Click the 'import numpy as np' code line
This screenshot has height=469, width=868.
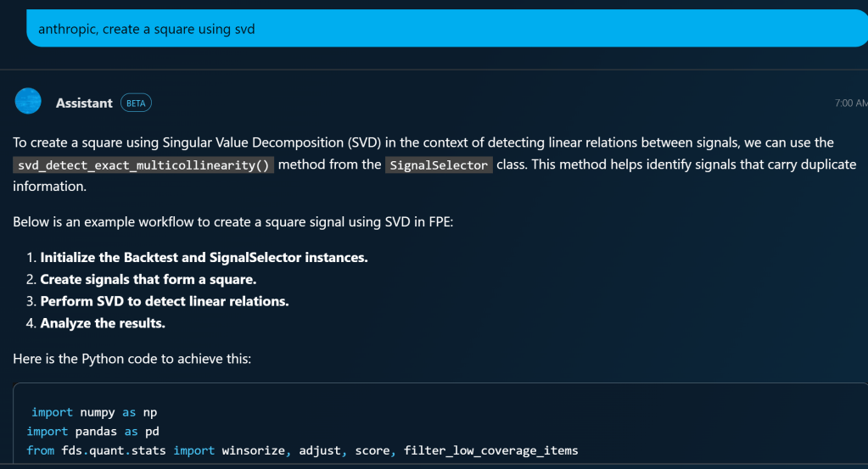[94, 413]
